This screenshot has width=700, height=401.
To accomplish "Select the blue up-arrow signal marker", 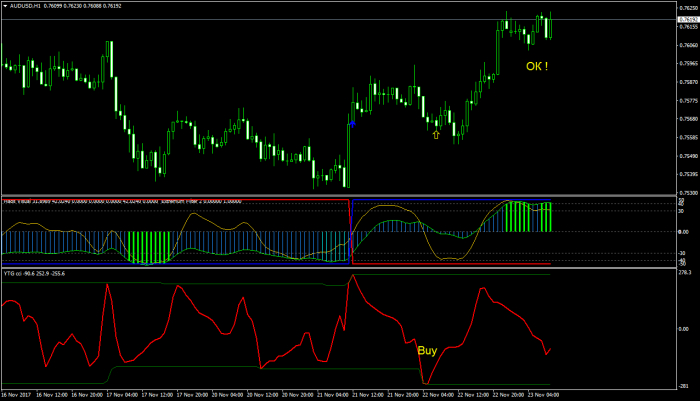I will click(x=353, y=124).
